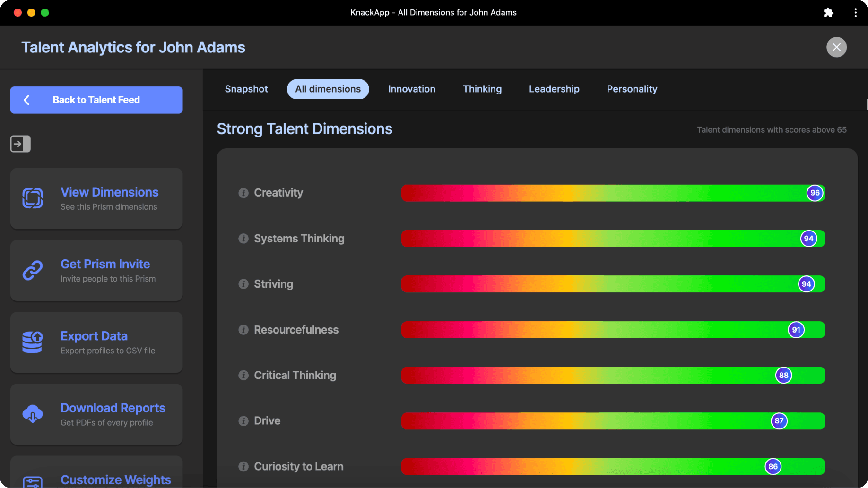
Task: Collapse the sidebar using the panel icon
Action: click(20, 144)
